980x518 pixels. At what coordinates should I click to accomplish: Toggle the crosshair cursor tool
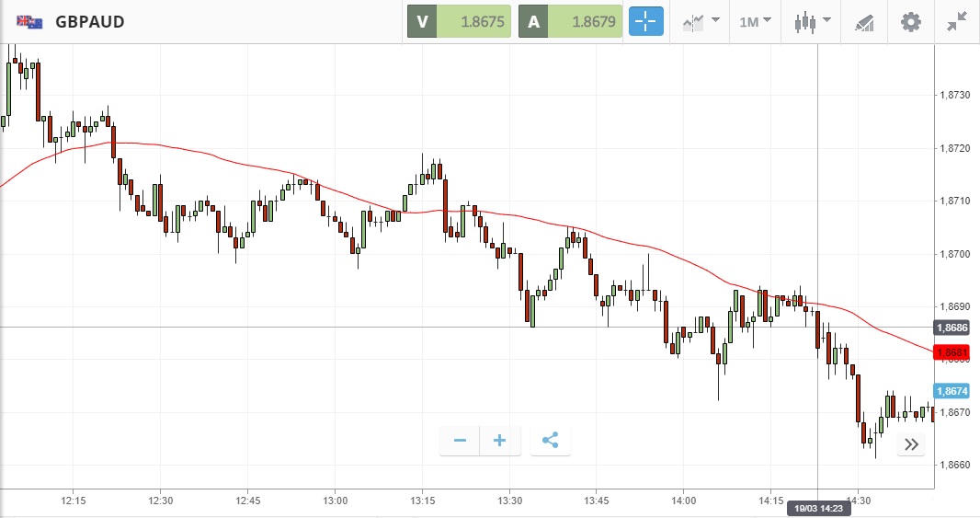(x=645, y=21)
